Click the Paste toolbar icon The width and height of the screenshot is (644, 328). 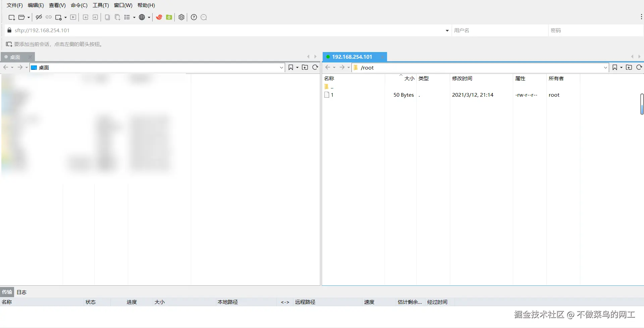(117, 17)
